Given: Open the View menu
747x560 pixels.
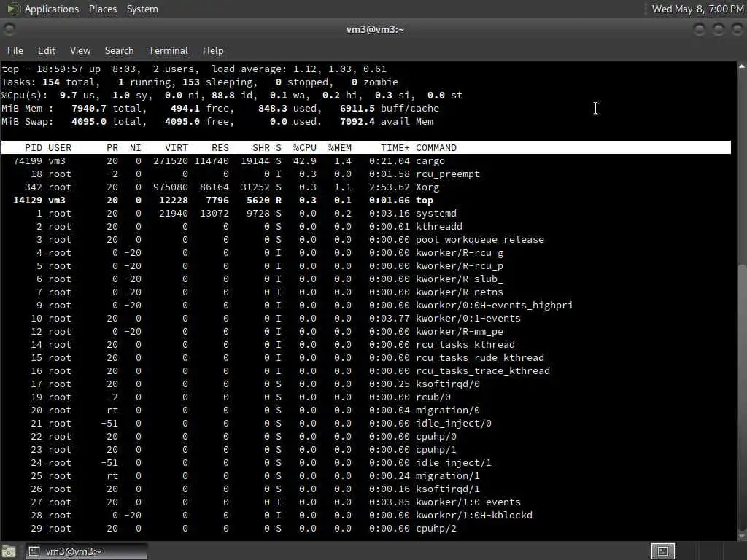Looking at the screenshot, I should pyautogui.click(x=80, y=50).
